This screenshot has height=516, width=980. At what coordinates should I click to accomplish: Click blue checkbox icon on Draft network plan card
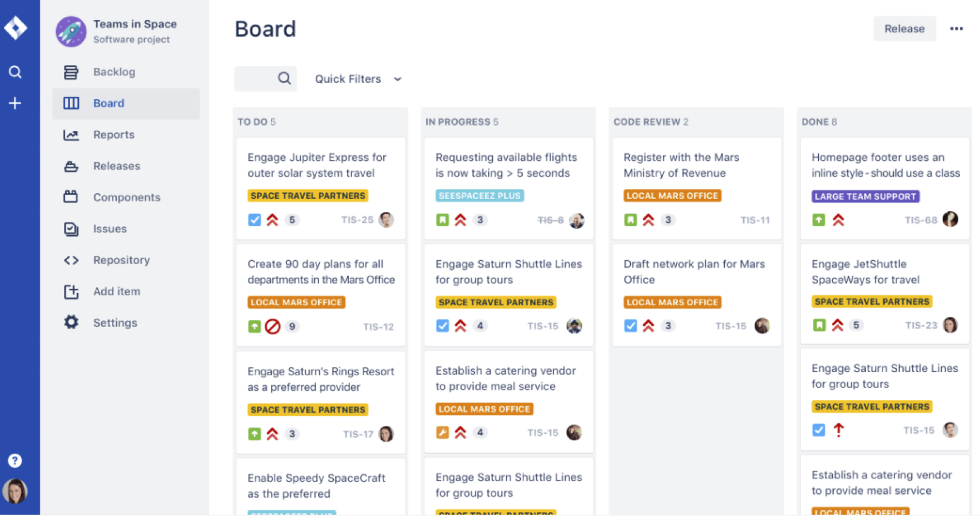tap(630, 326)
